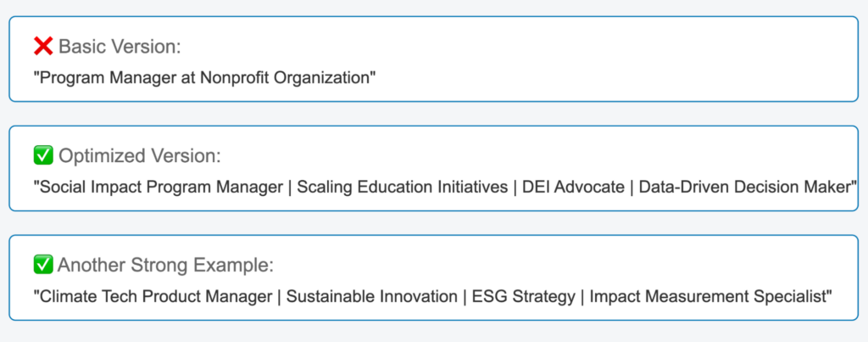The image size is (868, 342).
Task: Click the 'Basic Version:' heading
Action: tap(120, 47)
